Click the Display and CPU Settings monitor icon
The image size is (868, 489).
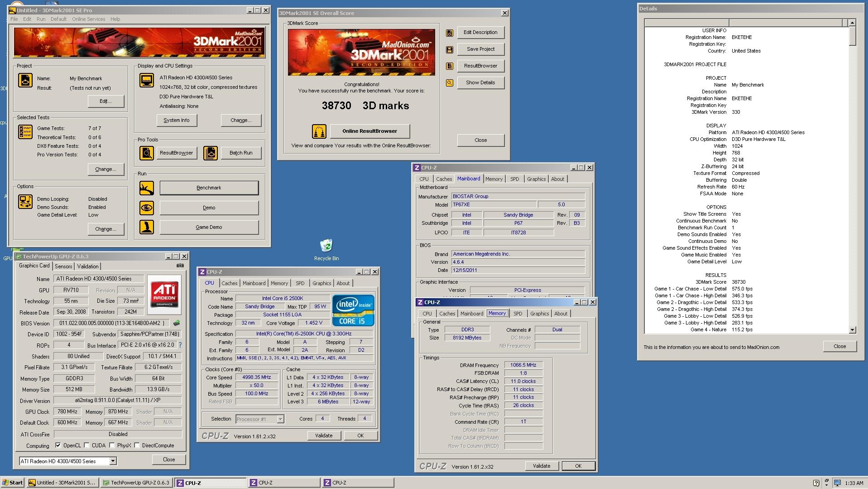147,80
